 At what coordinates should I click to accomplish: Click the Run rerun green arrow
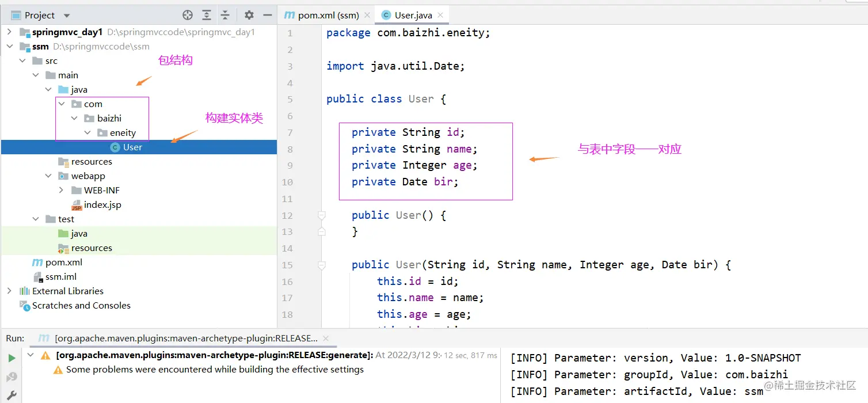[x=11, y=358]
